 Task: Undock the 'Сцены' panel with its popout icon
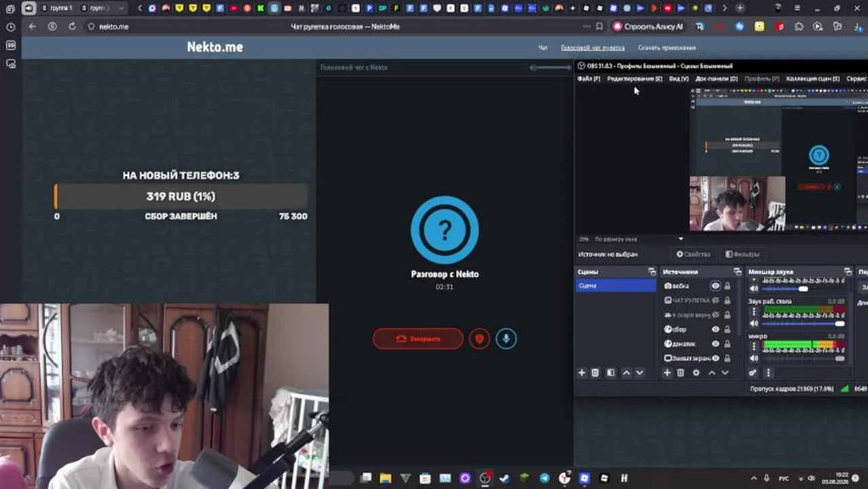point(652,272)
